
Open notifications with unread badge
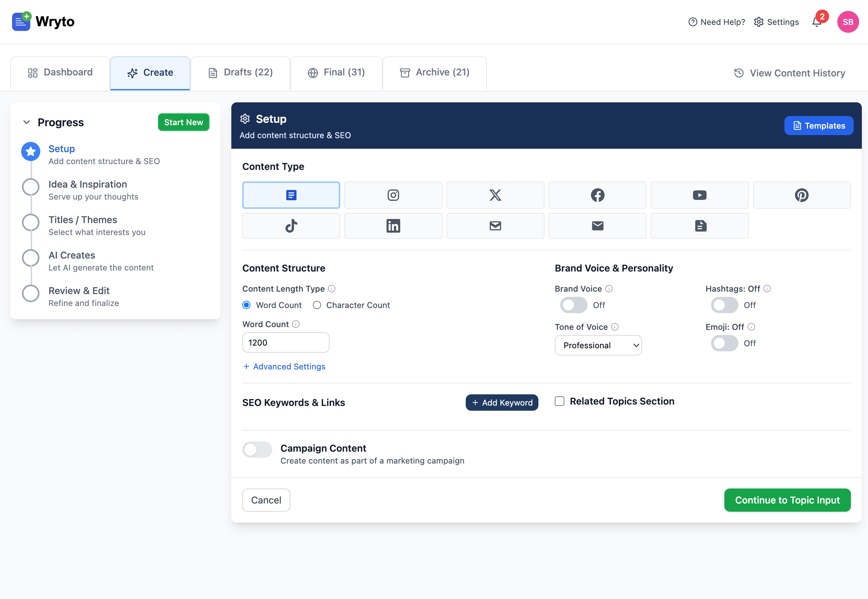(816, 22)
